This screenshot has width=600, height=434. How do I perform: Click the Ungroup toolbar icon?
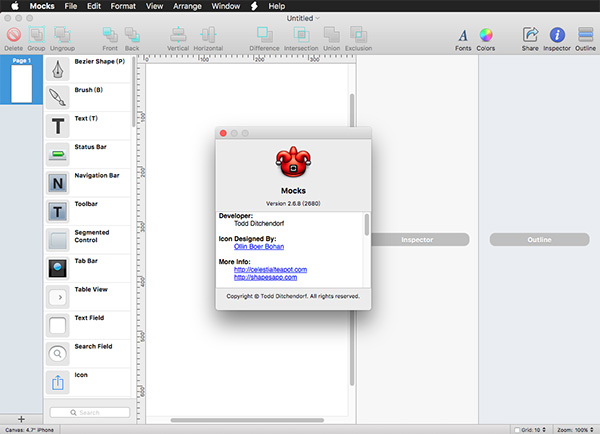pyautogui.click(x=62, y=35)
